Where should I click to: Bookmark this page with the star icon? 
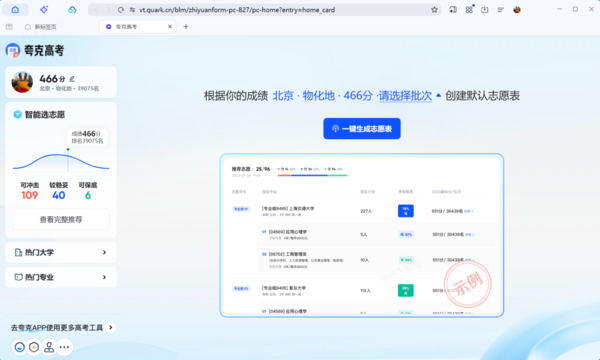click(x=434, y=10)
